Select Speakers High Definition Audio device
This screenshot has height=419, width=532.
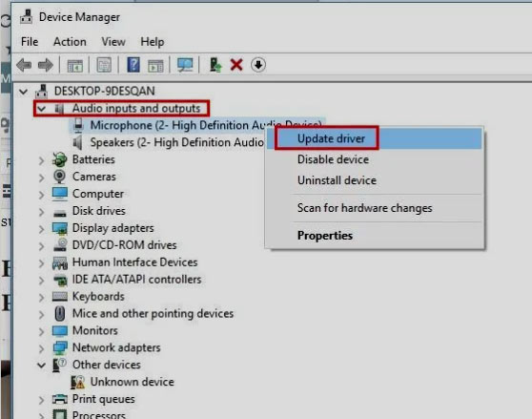[176, 142]
